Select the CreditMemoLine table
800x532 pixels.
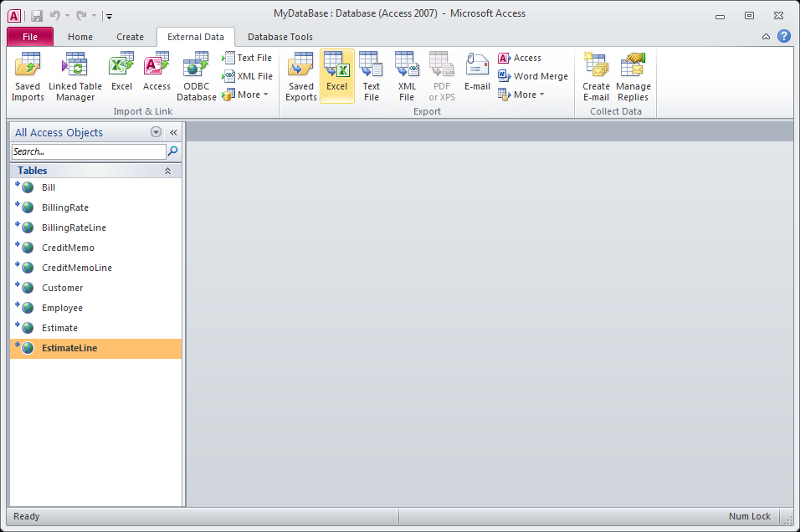tap(96, 268)
